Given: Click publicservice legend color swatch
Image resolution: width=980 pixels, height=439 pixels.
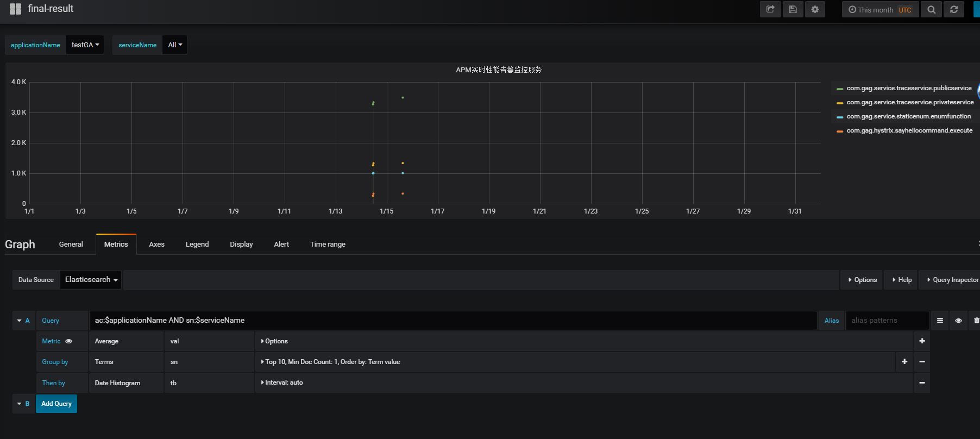Looking at the screenshot, I should [x=840, y=89].
